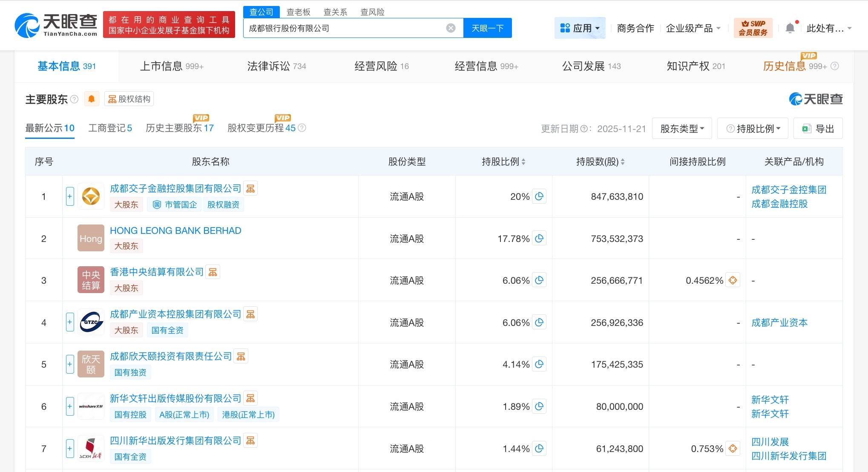The image size is (868, 472).
Task: Click the notification bell icon in header
Action: pos(790,28)
